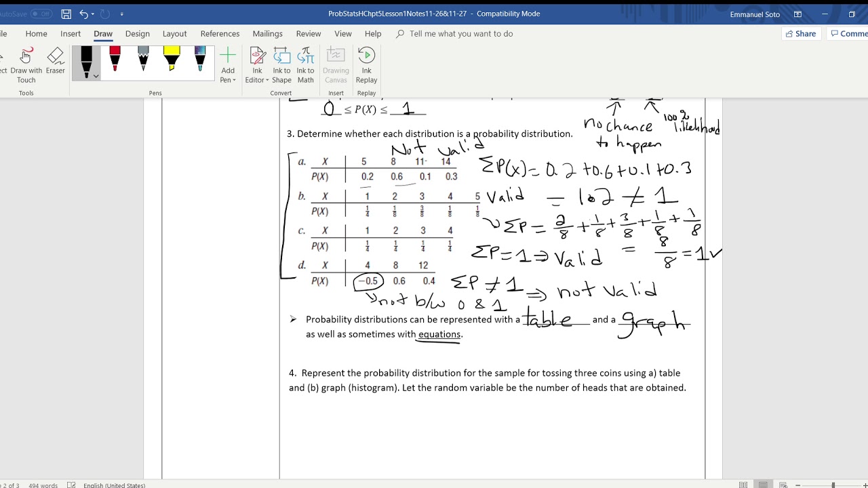Click the question 4 paragraph text

pos(488,380)
